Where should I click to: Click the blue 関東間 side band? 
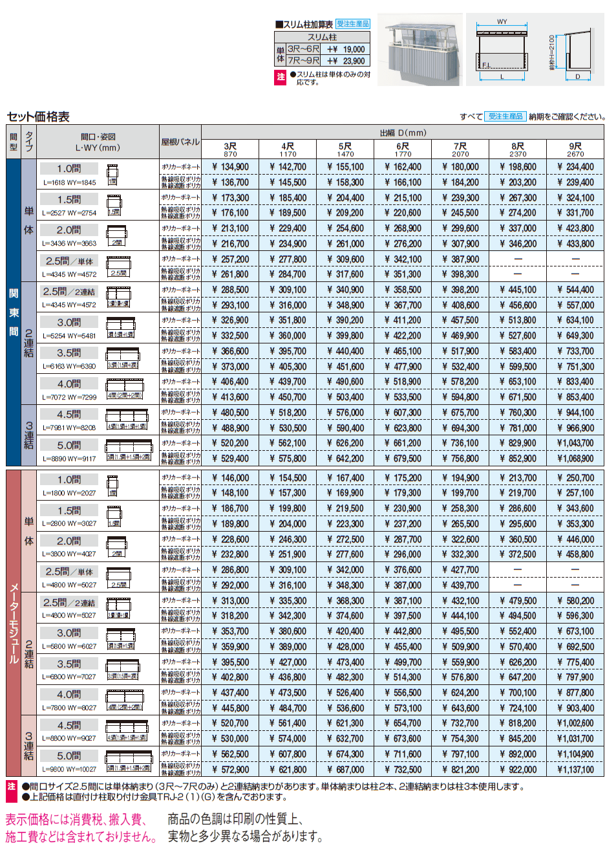coord(13,312)
